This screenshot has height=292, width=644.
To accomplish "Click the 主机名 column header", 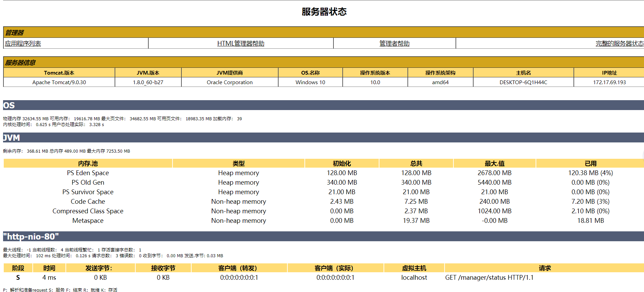I will [x=523, y=73].
